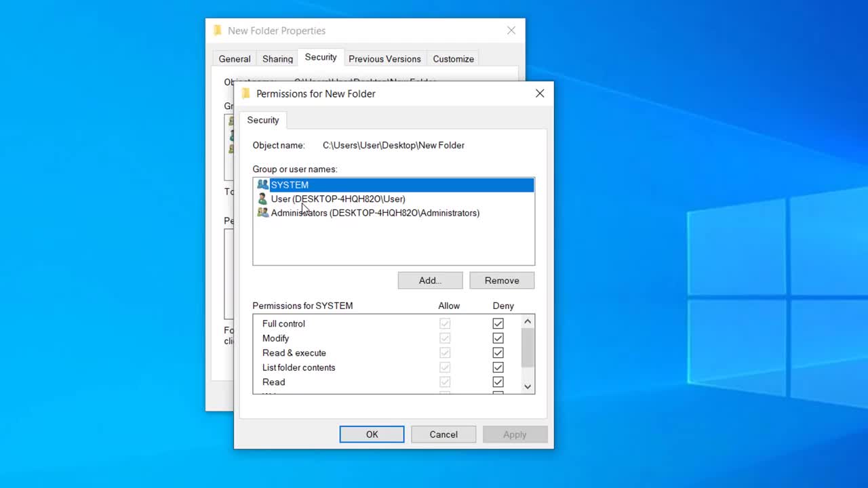Select Security tab in Properties window
Screen dimensions: 868x488
click(x=321, y=58)
